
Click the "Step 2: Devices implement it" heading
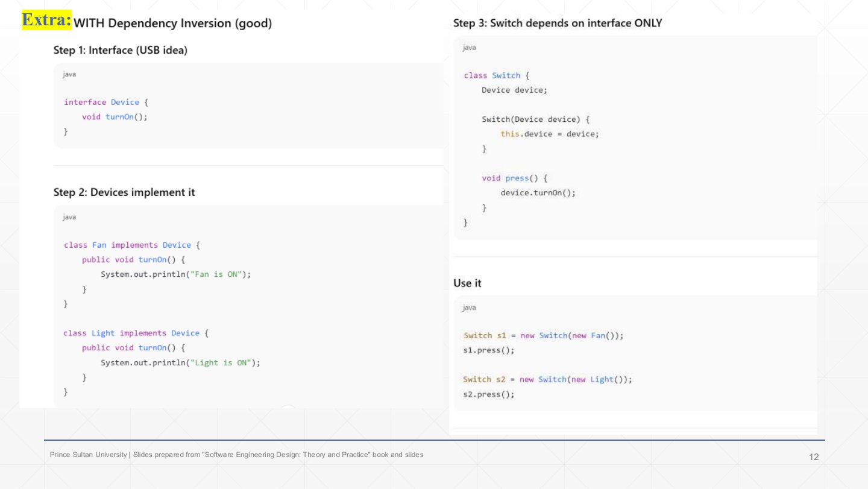point(124,192)
